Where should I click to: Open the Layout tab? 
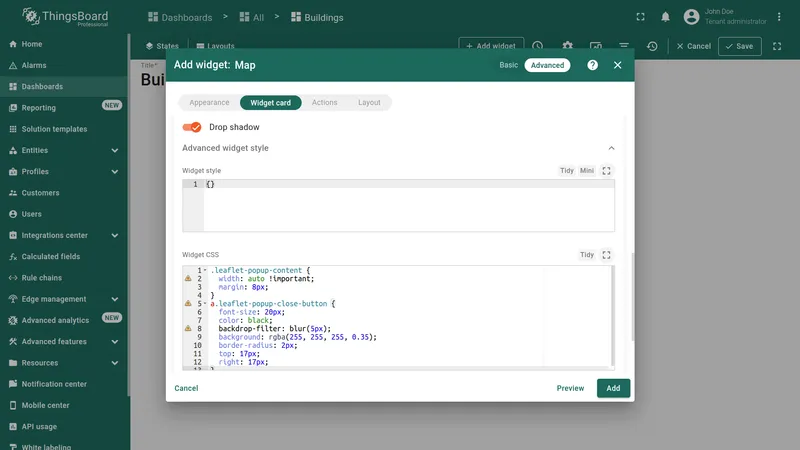pyautogui.click(x=369, y=103)
